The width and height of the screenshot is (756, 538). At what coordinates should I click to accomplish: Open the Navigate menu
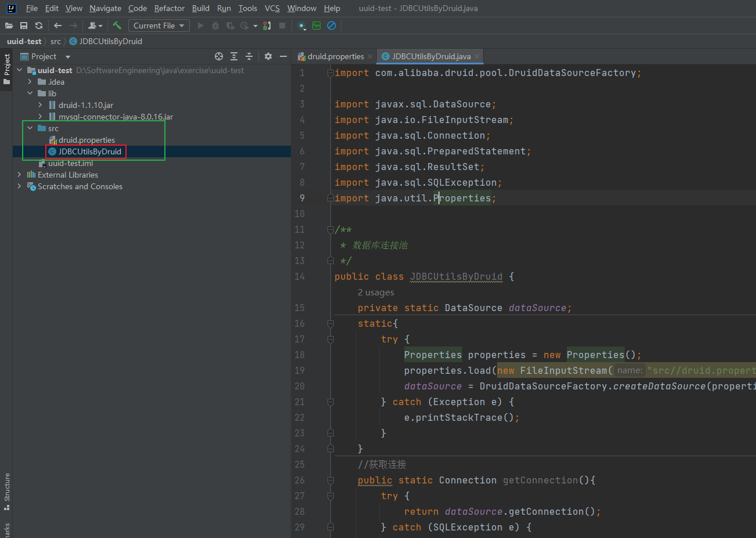pos(105,8)
